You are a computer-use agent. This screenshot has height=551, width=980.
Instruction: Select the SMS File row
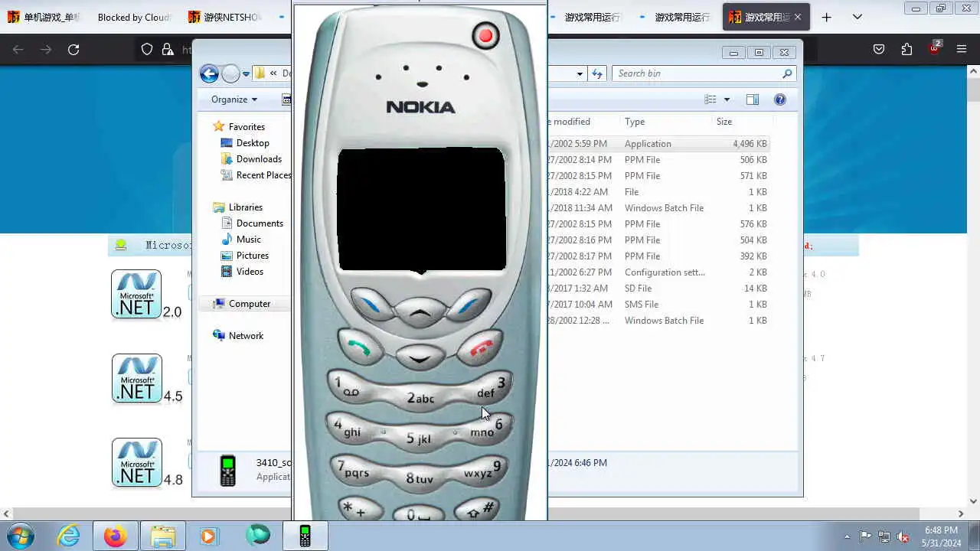[658, 305]
